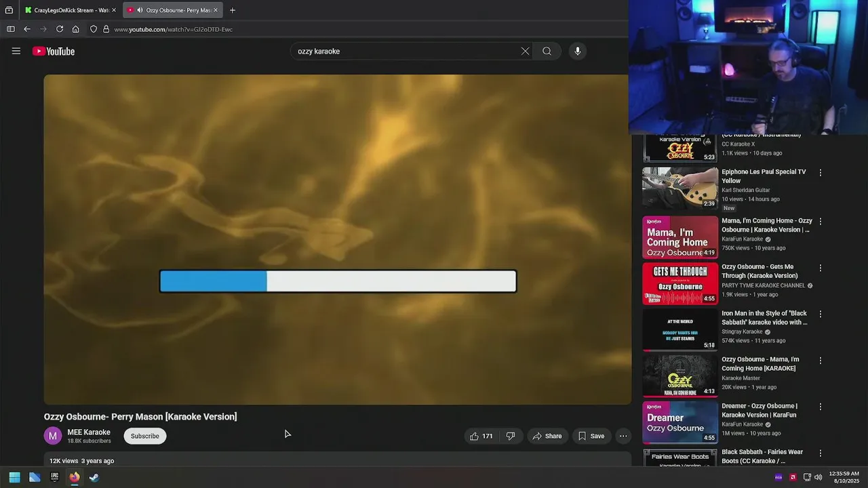
Task: Open Mama, I'm Coming Home KaraFun title
Action: [767, 225]
